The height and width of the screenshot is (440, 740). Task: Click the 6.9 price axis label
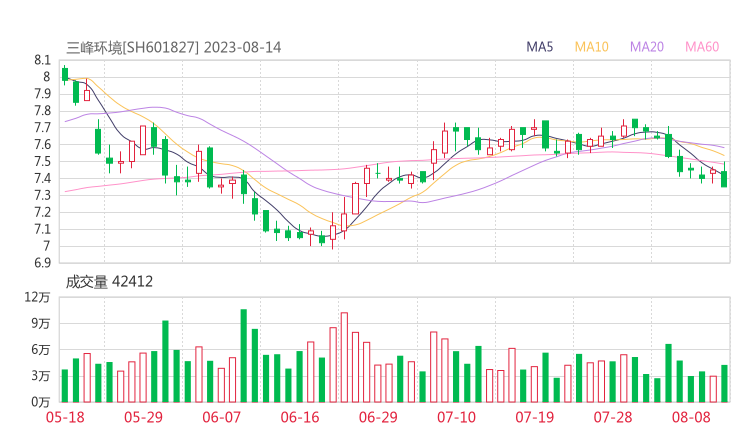tap(42, 263)
